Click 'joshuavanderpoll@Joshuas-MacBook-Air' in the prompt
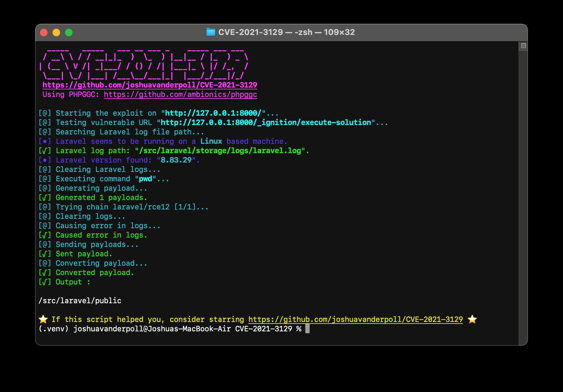This screenshot has height=392, width=563. [152, 329]
